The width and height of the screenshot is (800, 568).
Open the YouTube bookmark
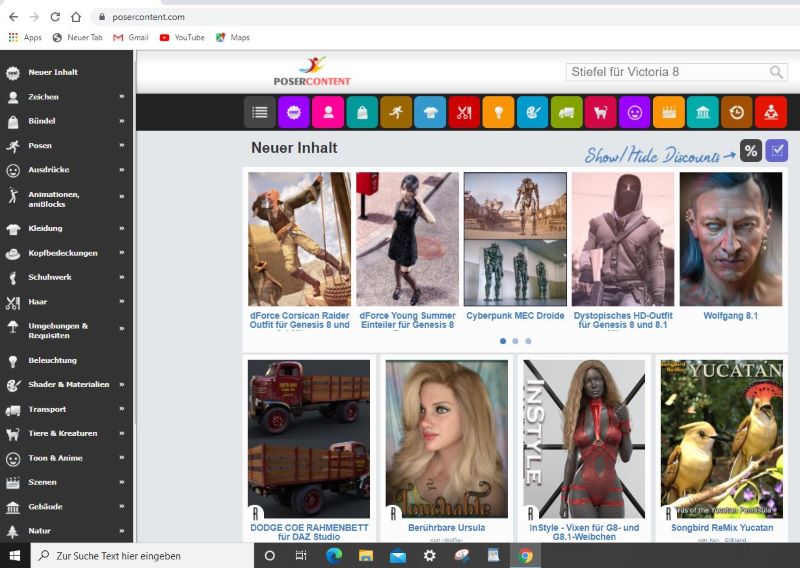coord(182,37)
